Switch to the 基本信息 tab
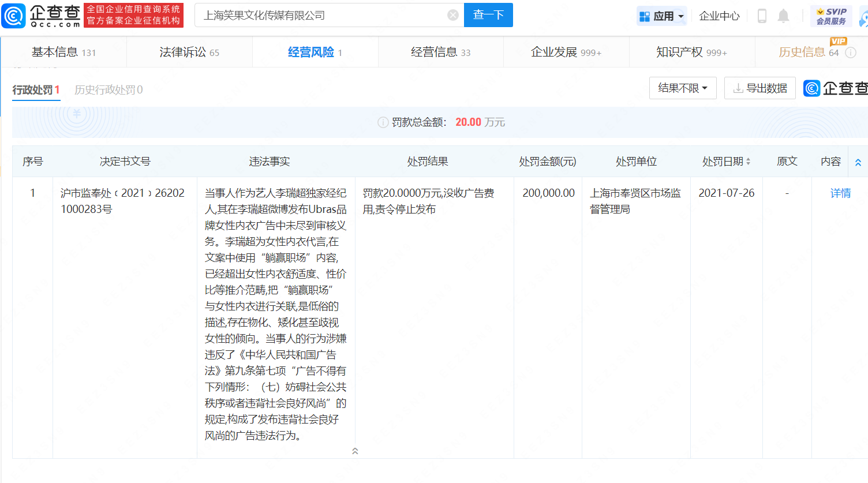 63,53
